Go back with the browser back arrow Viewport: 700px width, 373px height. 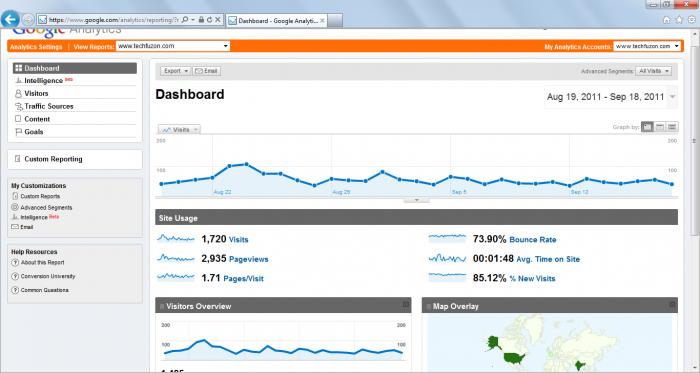(x=10, y=19)
